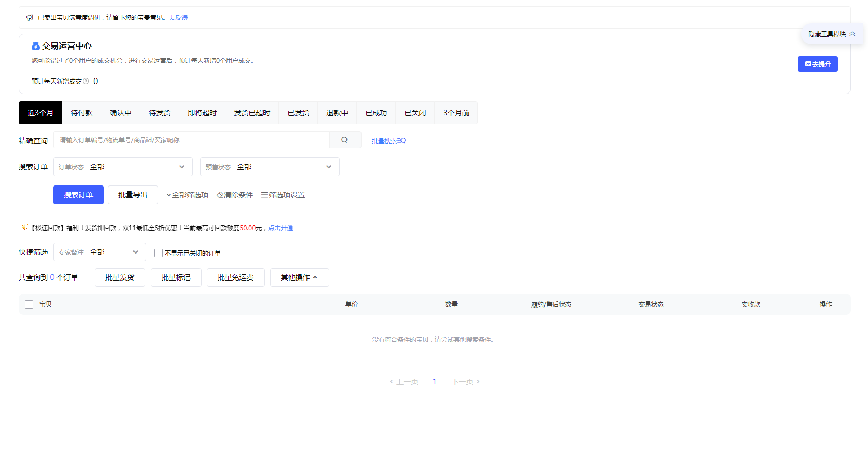The image size is (868, 466).
Task: Open 点击开通 link
Action: [281, 228]
